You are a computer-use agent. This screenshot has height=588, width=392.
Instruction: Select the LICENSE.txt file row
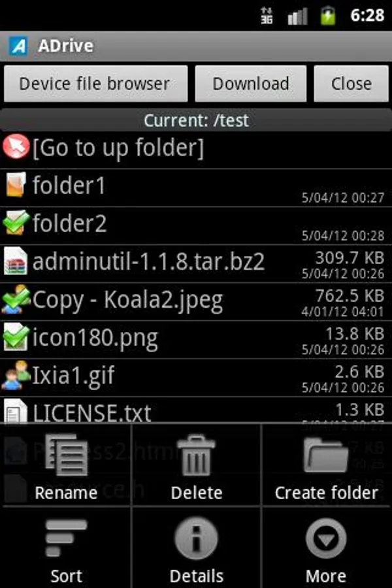[x=196, y=410]
